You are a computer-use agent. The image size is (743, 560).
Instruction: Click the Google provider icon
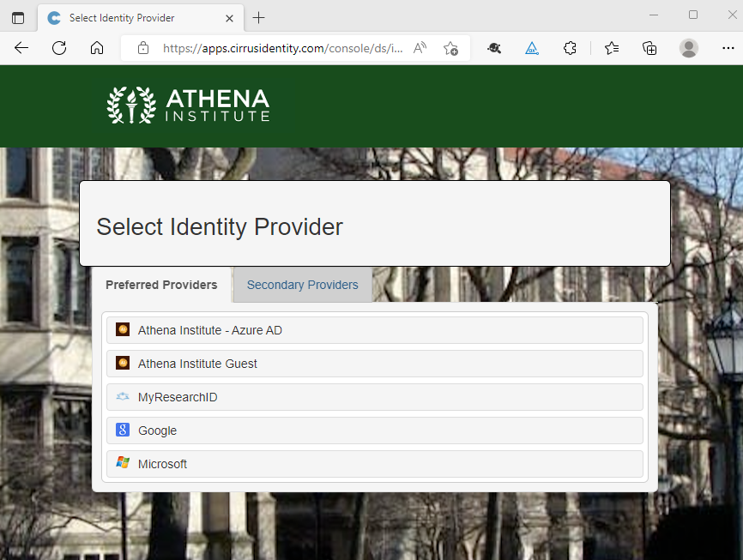[123, 430]
